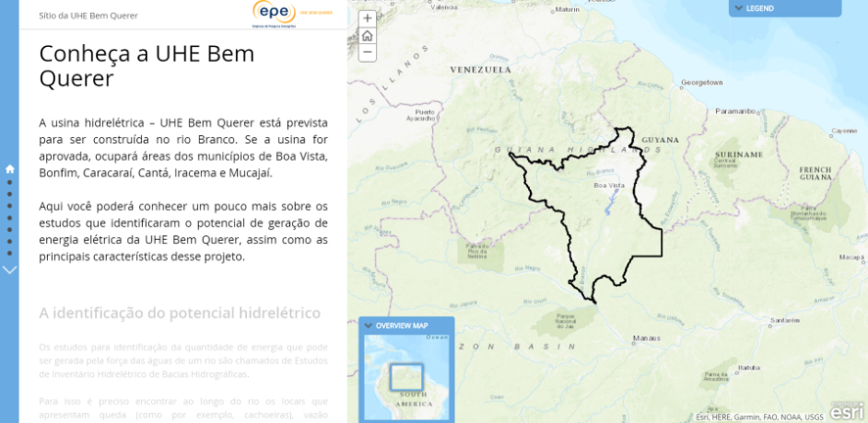Viewport: 868px width, 423px height.
Task: Advance to next section with down chevron
Action: pos(10,270)
